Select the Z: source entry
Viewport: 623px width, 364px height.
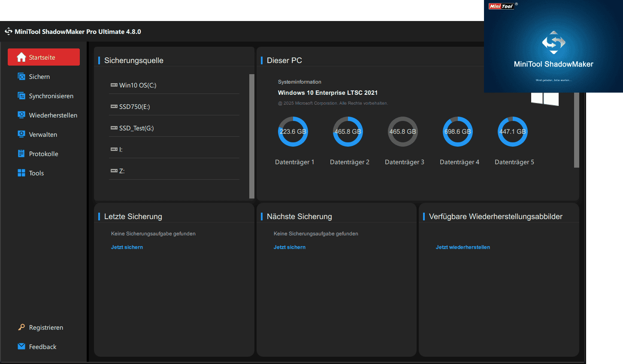(174, 171)
